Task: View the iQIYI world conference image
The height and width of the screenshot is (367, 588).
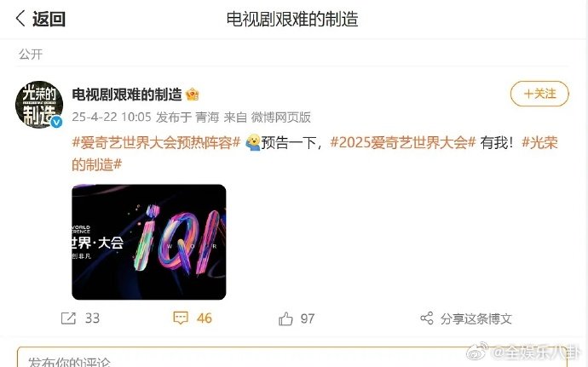Action: [x=149, y=242]
